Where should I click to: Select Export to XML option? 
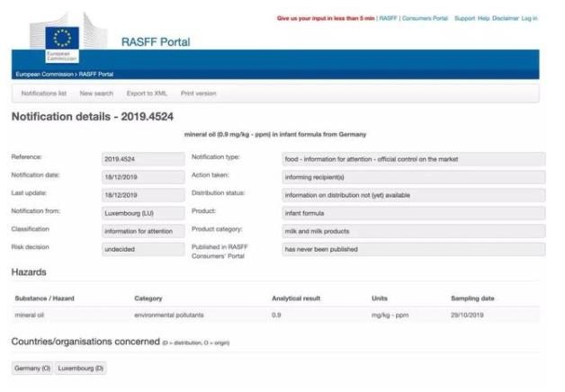[147, 94]
